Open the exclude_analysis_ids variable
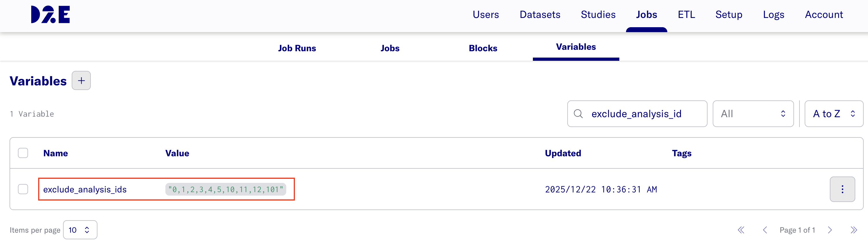Screen dimensions: 868x250 click(x=85, y=190)
